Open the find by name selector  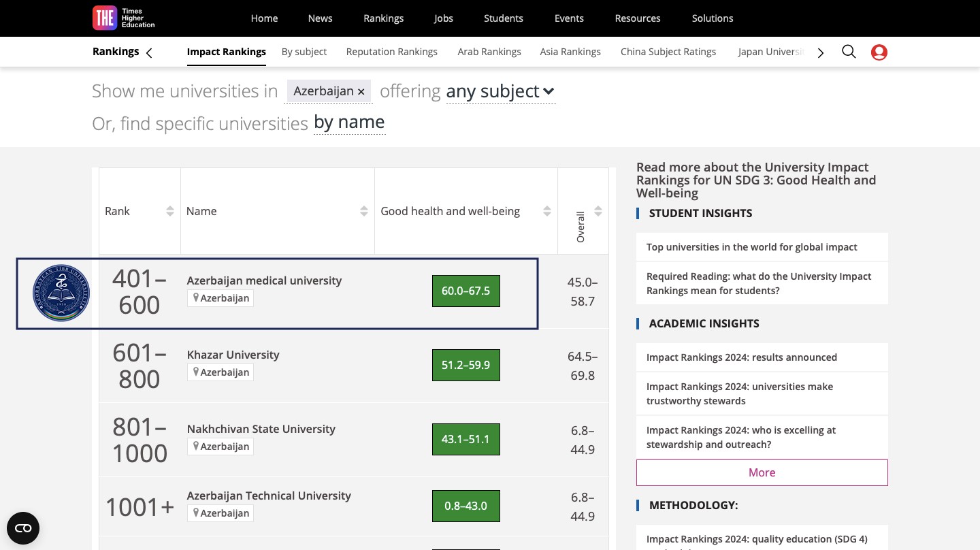coord(349,123)
